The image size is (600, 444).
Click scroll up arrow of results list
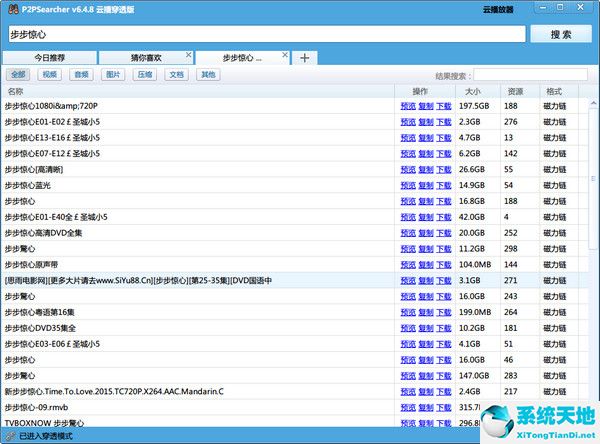(593, 103)
